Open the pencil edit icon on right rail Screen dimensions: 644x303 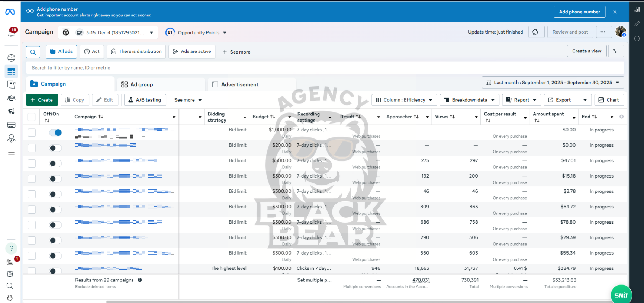637,24
